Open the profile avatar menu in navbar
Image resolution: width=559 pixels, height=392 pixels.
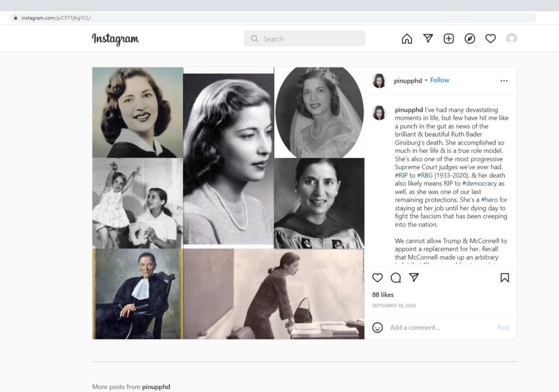click(x=512, y=39)
